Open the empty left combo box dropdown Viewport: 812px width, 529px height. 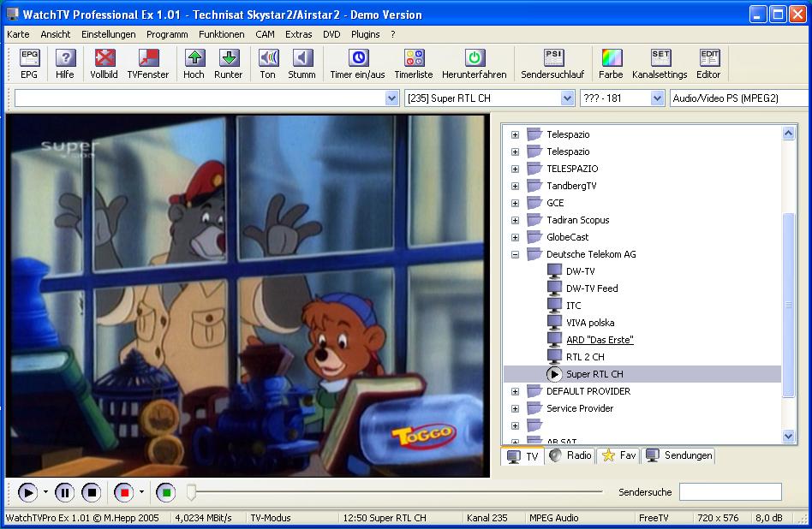[392, 98]
